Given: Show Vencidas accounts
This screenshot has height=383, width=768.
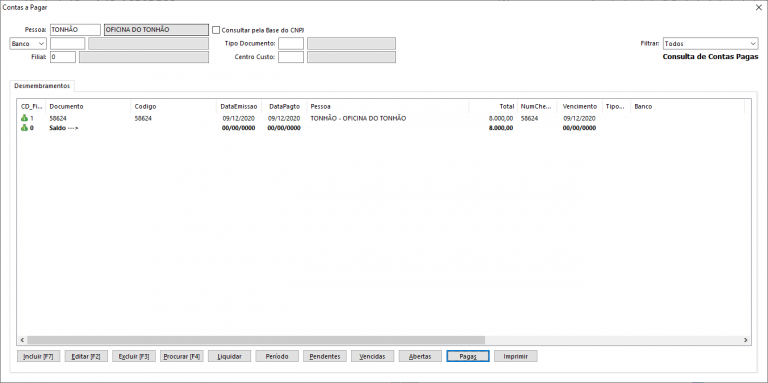Looking at the screenshot, I should point(372,357).
